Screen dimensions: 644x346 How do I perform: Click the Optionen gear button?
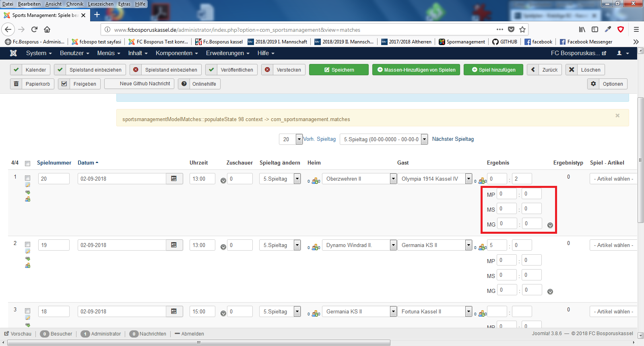(x=607, y=84)
